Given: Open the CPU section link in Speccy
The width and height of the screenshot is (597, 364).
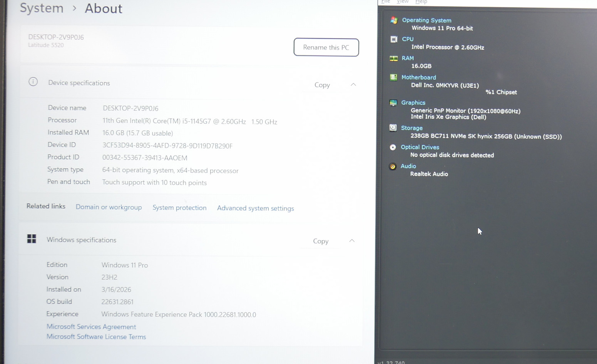Looking at the screenshot, I should (x=408, y=39).
